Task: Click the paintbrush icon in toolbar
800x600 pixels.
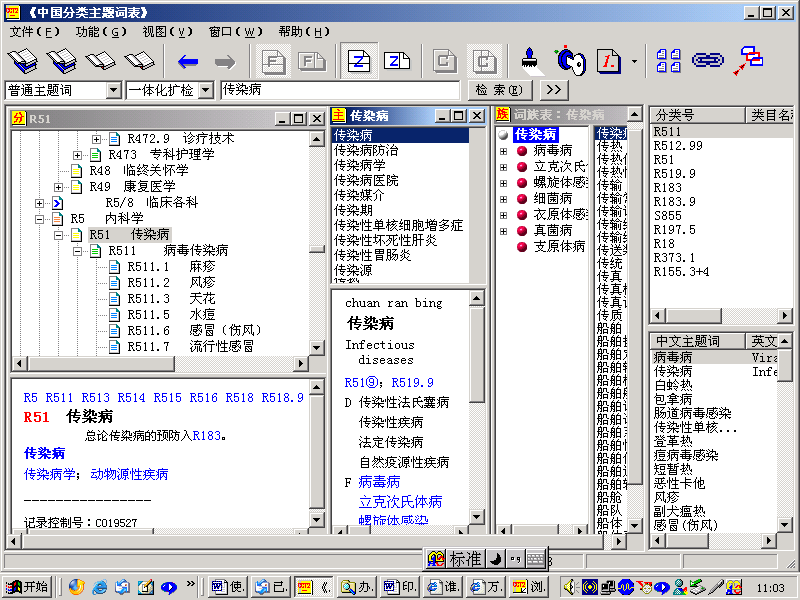Action: (x=532, y=61)
